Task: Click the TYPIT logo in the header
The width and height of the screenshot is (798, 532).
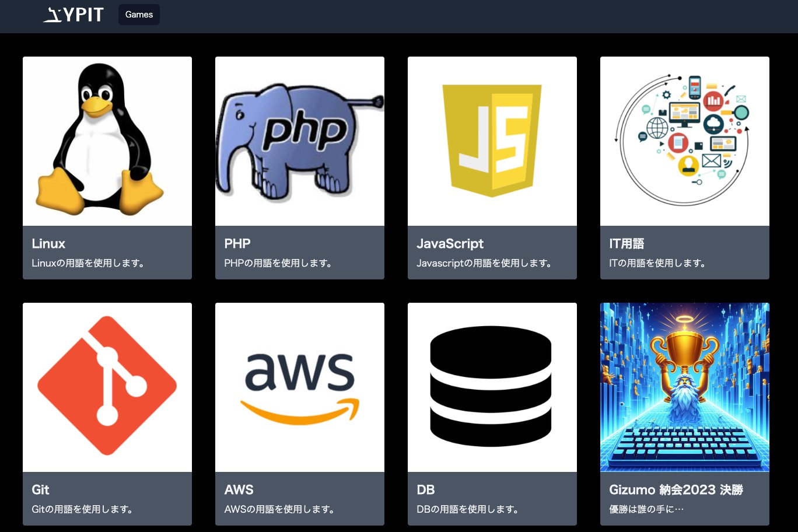Action: coord(73,15)
